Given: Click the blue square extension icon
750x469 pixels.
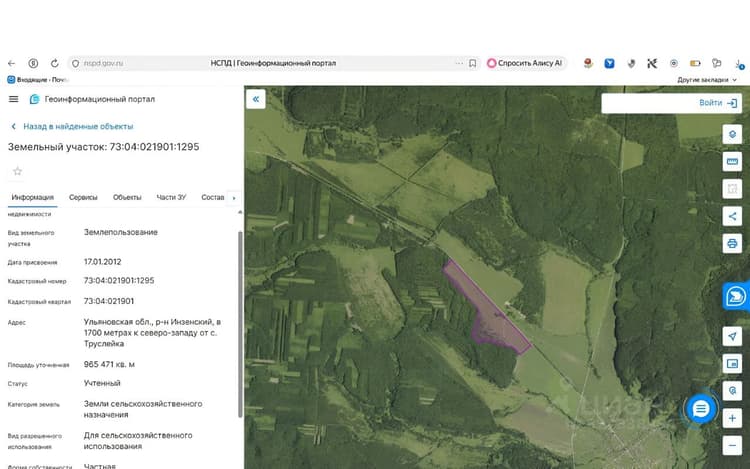Looking at the screenshot, I should coord(609,63).
